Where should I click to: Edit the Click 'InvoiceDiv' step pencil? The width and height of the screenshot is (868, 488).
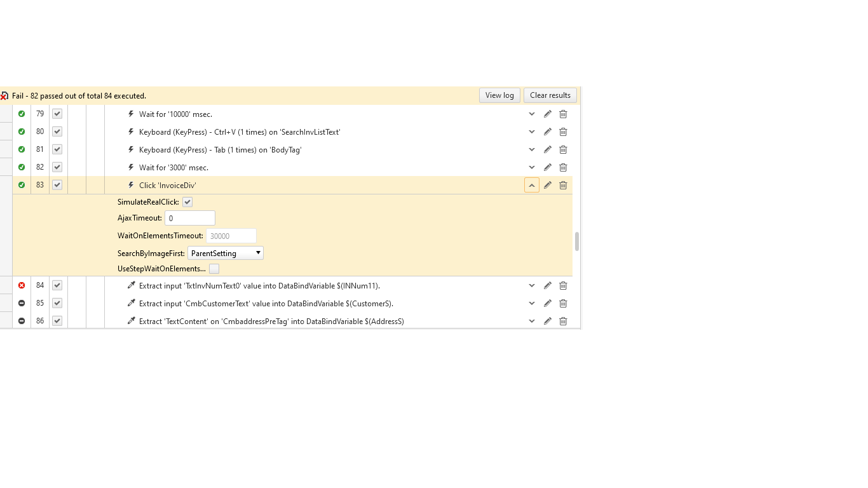[548, 186]
